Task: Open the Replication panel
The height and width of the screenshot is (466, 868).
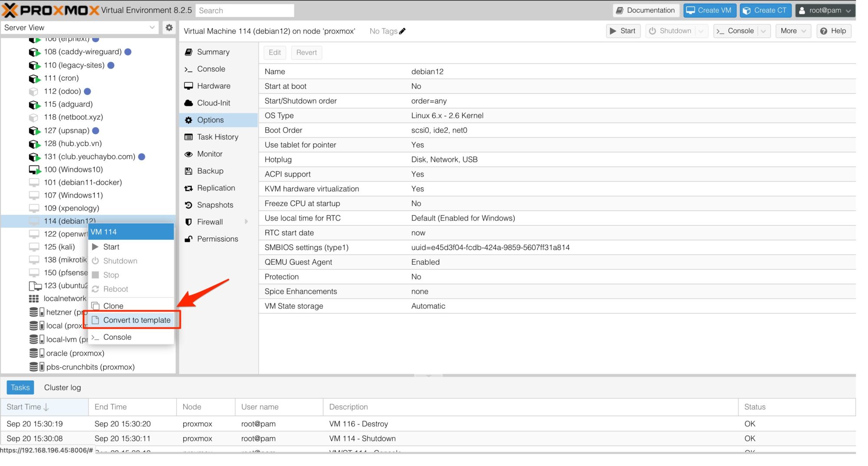Action: [216, 188]
